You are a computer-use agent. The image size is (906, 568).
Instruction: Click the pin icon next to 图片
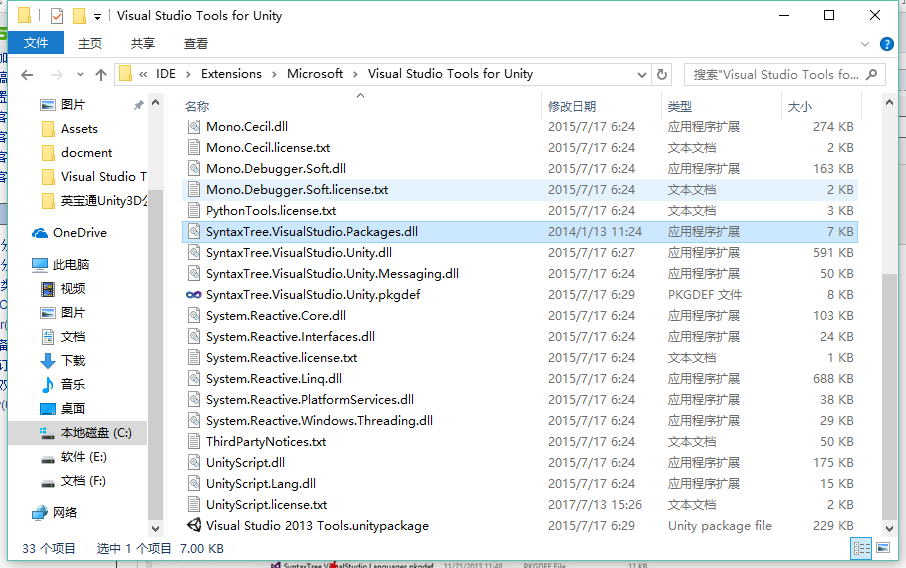pyautogui.click(x=138, y=105)
